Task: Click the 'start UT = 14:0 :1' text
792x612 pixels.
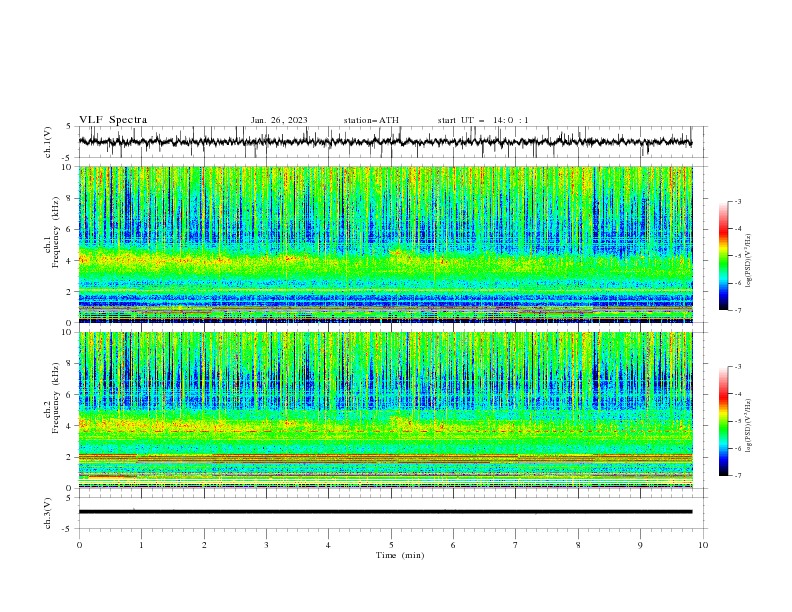Action: point(483,120)
